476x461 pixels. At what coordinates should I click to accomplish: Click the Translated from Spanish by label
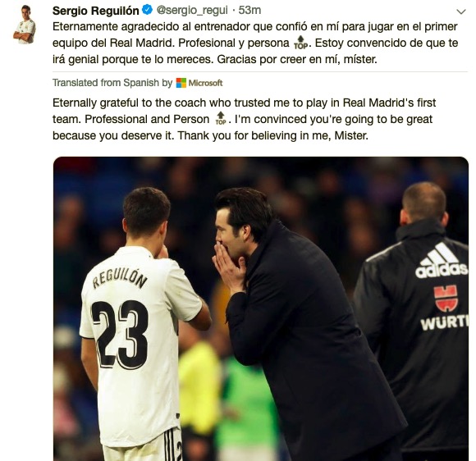click(x=112, y=83)
